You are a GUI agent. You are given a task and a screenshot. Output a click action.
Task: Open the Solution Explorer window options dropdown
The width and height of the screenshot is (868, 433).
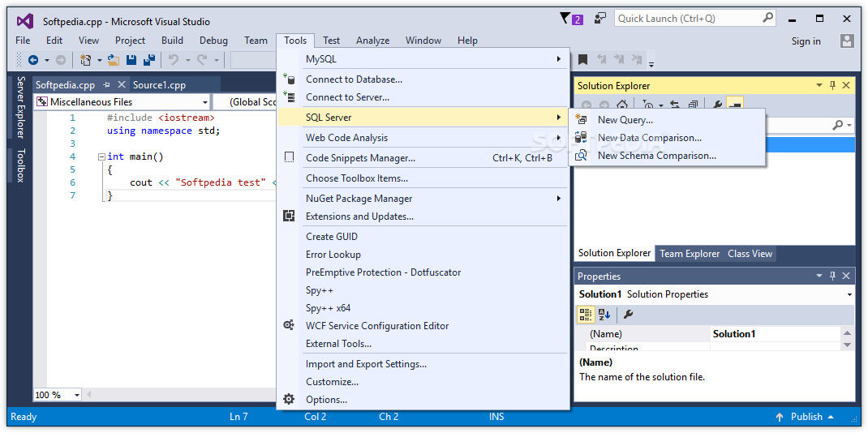click(819, 85)
